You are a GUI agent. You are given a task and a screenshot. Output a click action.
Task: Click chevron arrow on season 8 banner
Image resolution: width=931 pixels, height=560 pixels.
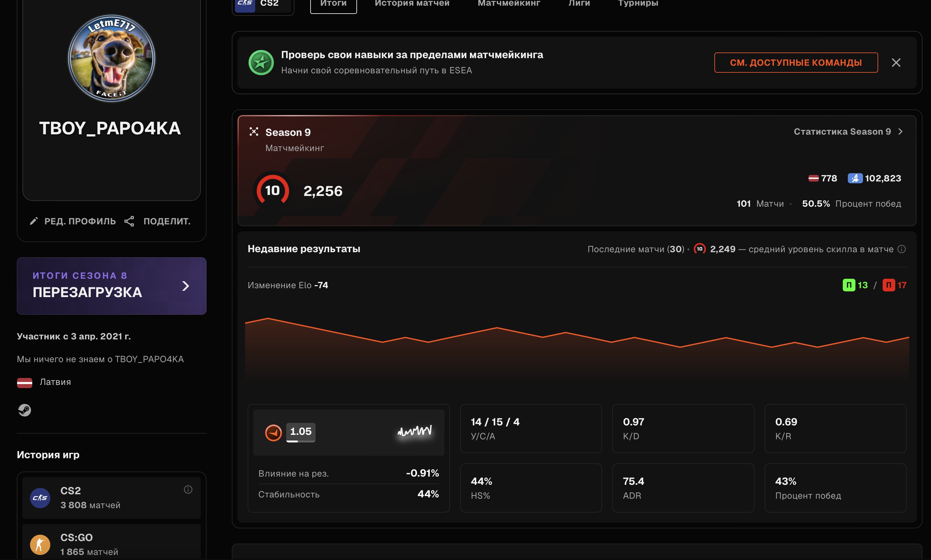(x=185, y=286)
